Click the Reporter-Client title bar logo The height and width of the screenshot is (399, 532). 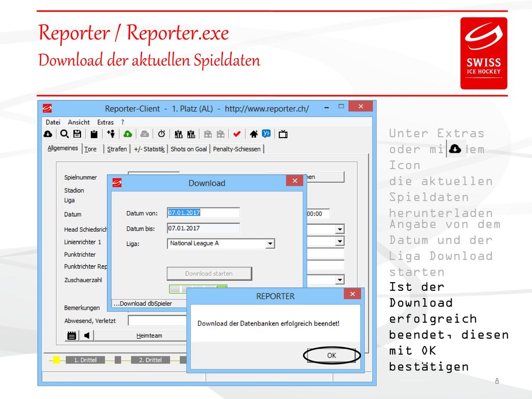(47, 108)
